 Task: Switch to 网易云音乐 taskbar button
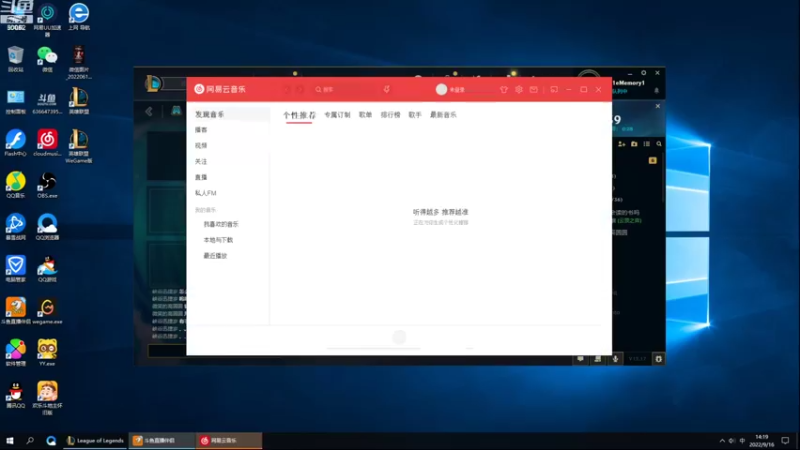[x=229, y=440]
